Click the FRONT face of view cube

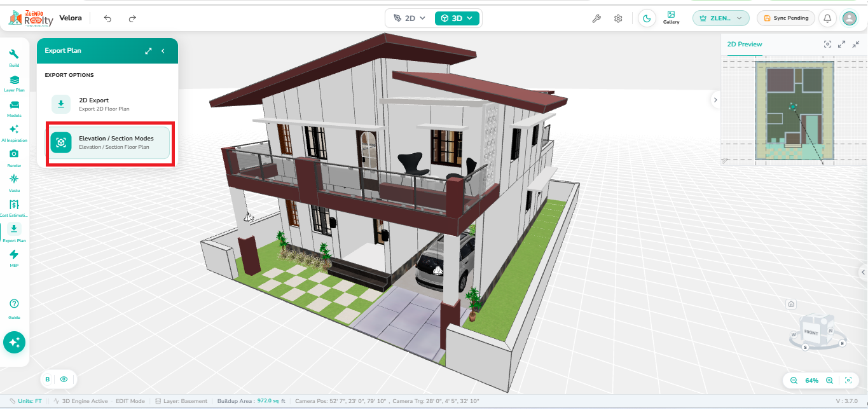tap(811, 332)
